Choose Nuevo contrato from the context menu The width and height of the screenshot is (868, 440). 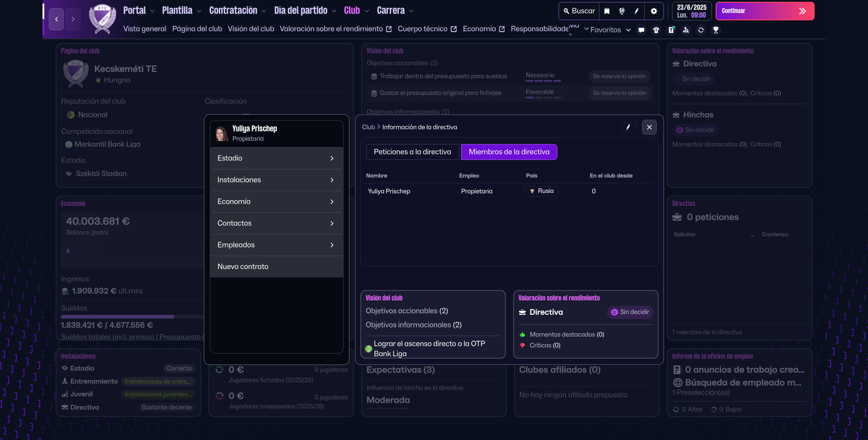tap(276, 267)
